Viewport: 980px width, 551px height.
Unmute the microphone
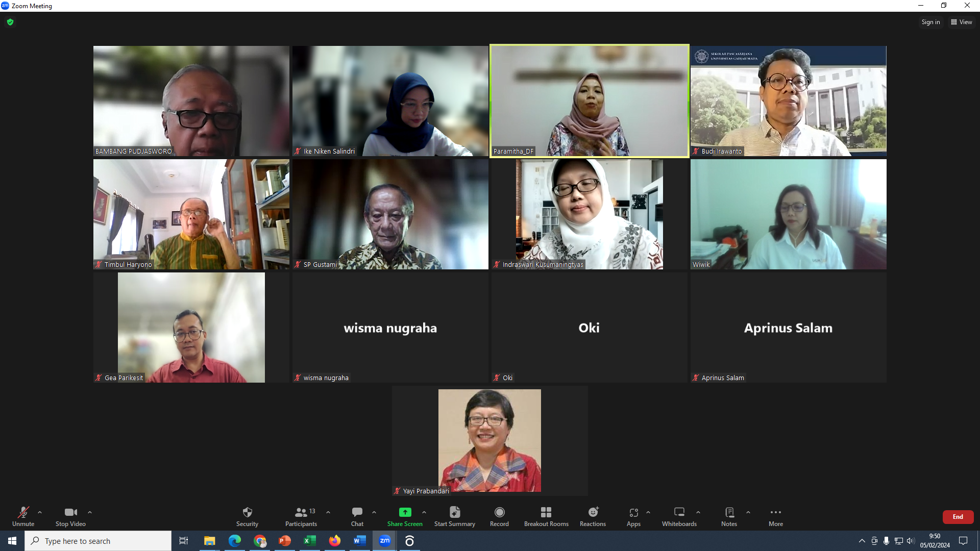(23, 516)
